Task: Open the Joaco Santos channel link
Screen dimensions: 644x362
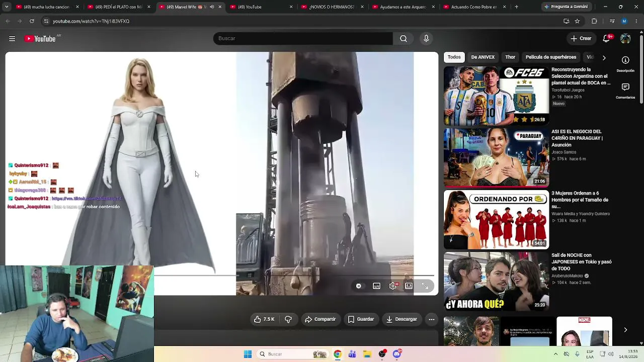Action: click(x=564, y=152)
